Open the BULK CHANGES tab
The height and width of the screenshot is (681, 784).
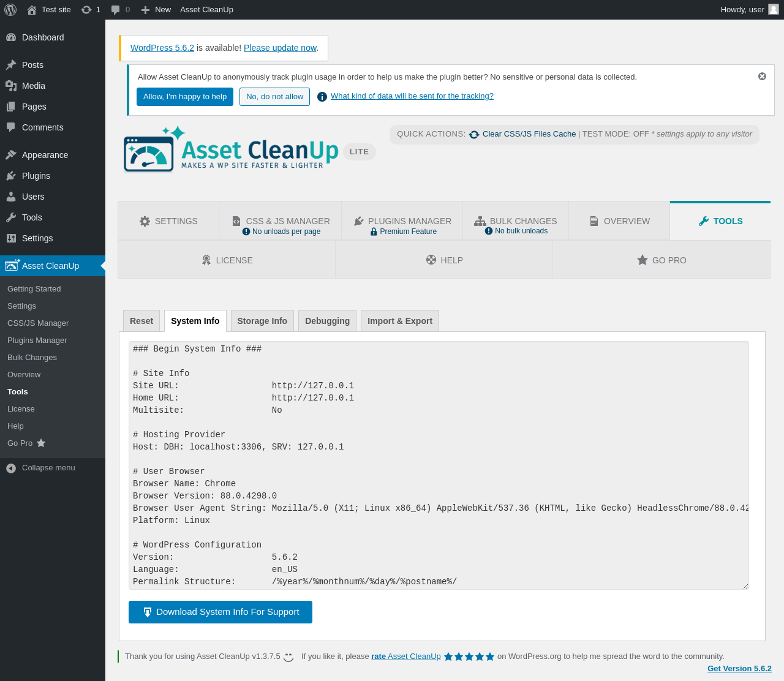click(516, 220)
